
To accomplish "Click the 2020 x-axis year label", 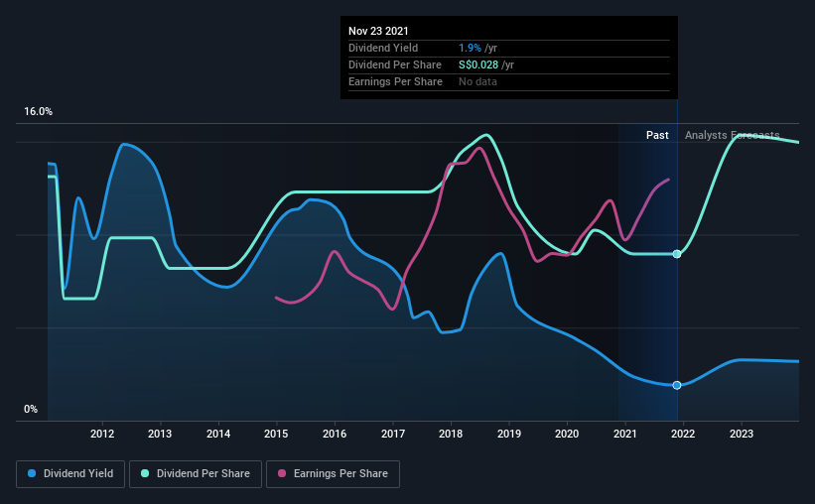I will tap(567, 434).
